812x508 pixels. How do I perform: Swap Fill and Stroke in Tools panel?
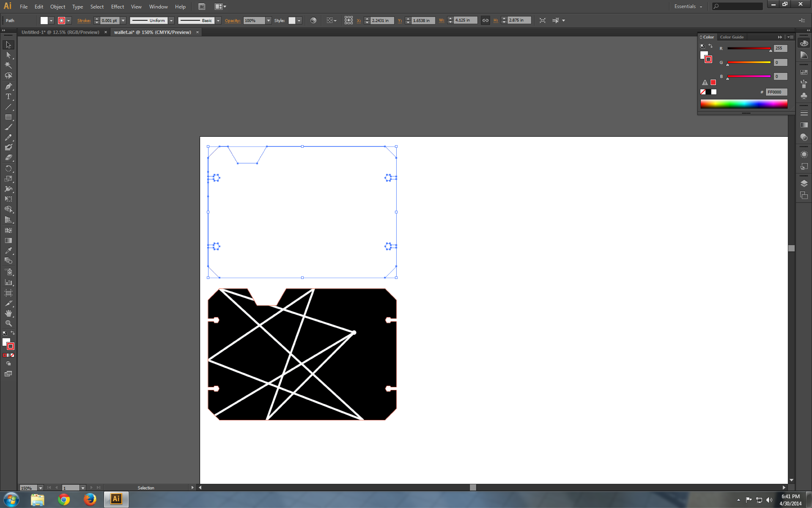pyautogui.click(x=13, y=333)
